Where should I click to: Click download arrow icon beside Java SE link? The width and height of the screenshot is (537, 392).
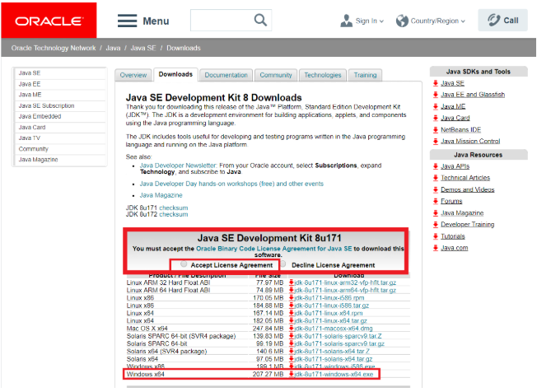[x=436, y=83]
